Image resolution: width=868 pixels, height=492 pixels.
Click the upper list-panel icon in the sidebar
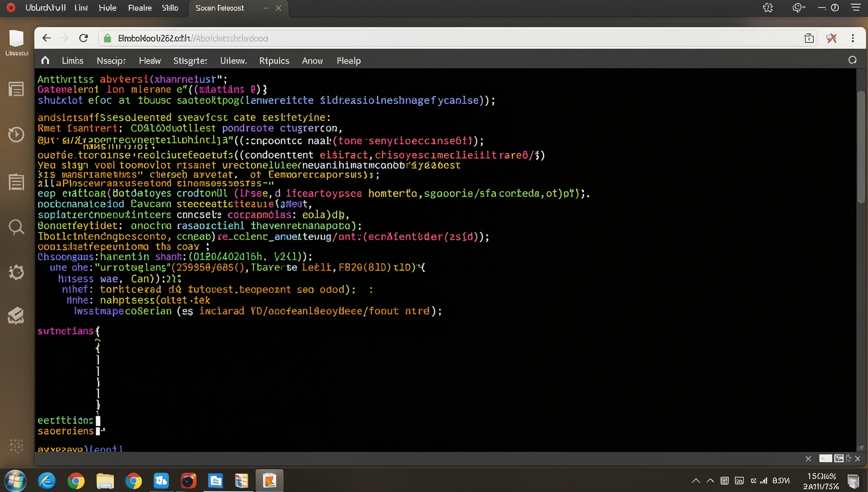16,89
